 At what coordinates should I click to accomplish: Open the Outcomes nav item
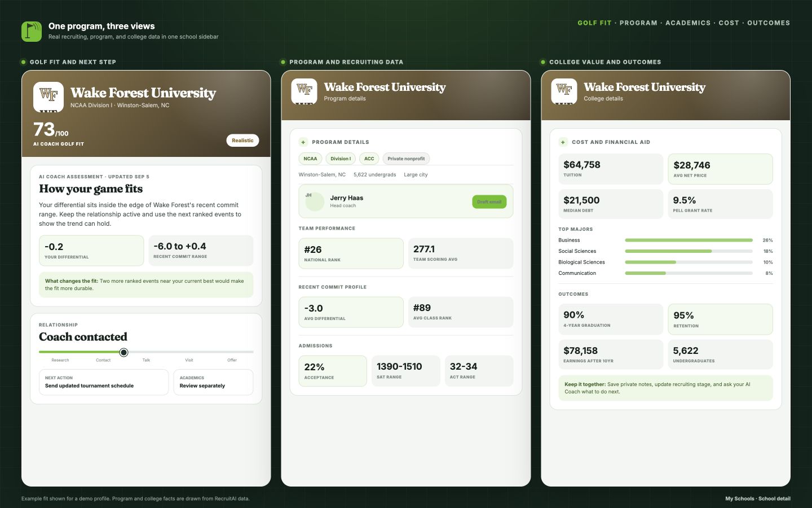coord(769,23)
